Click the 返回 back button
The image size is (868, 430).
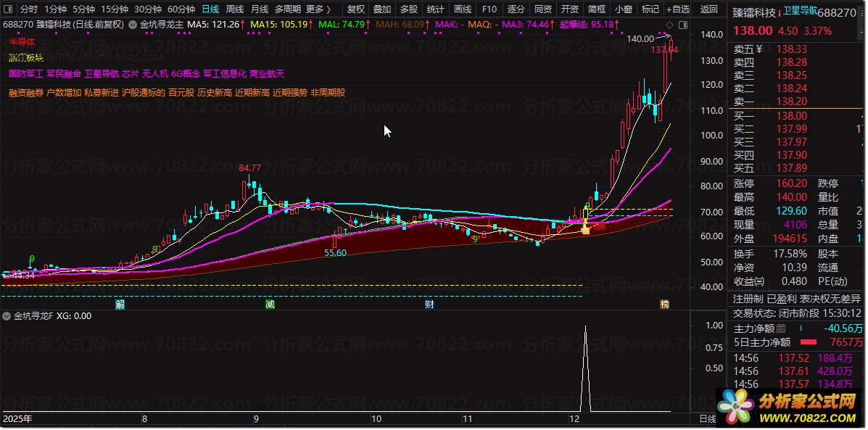[x=709, y=9]
